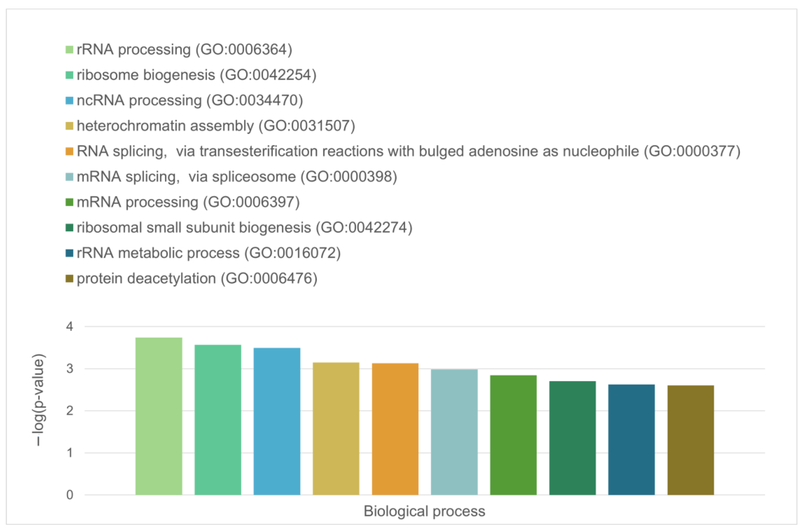Select the mRNA splicing, via spliceosome legend text
The height and width of the screenshot is (532, 805).
pos(237,177)
